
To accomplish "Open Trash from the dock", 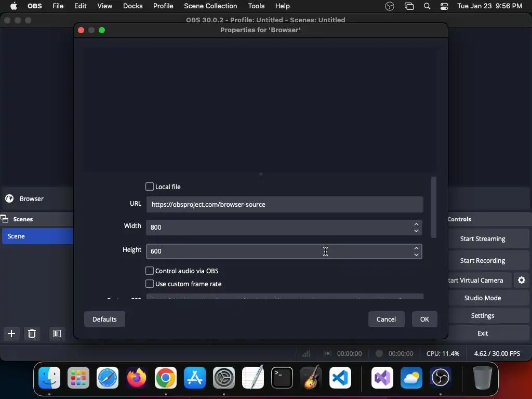I will [483, 378].
